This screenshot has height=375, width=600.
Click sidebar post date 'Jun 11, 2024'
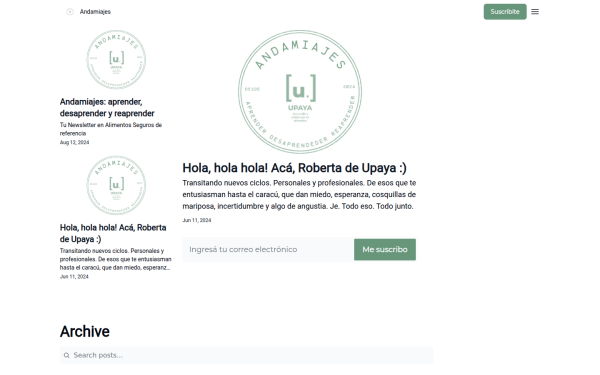click(x=74, y=277)
